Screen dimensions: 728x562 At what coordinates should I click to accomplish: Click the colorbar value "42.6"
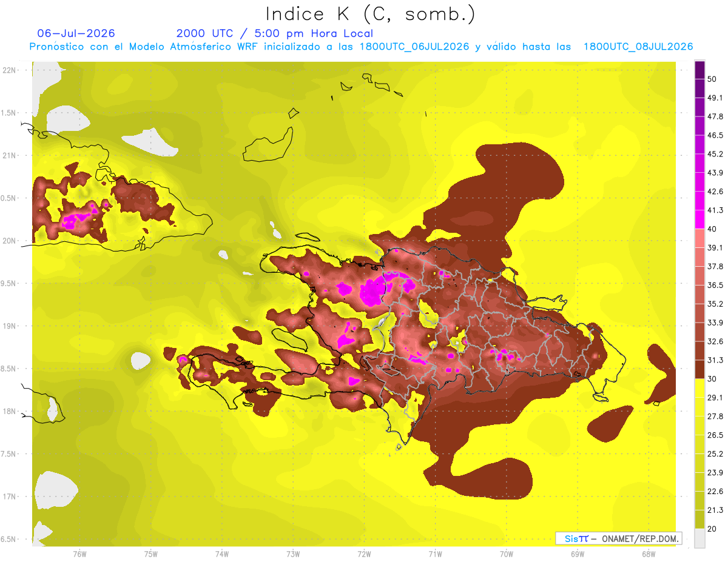(x=715, y=192)
